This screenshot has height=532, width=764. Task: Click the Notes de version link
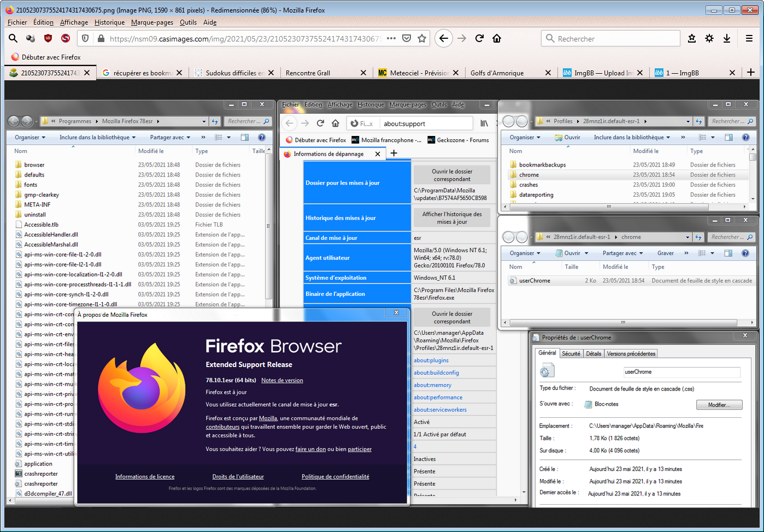(x=282, y=380)
